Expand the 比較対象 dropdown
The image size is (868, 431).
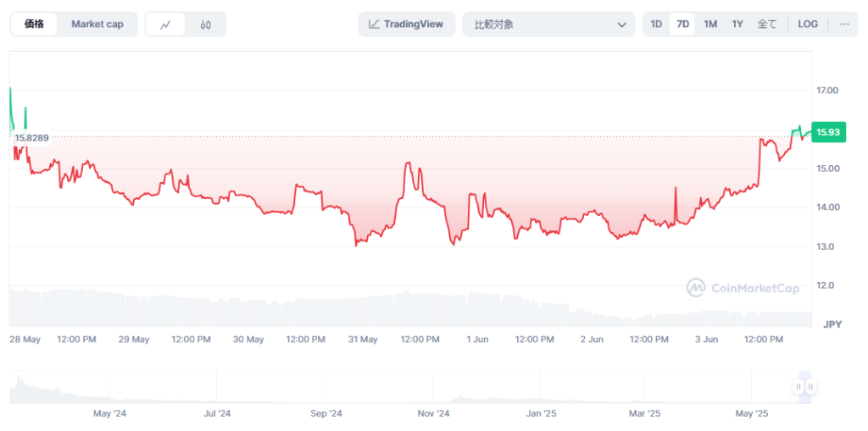coord(548,24)
